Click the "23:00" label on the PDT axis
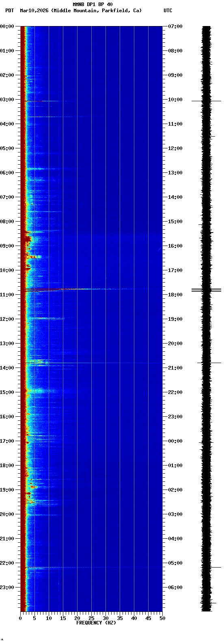The width and height of the screenshot is (224, 644). pyautogui.click(x=7, y=587)
